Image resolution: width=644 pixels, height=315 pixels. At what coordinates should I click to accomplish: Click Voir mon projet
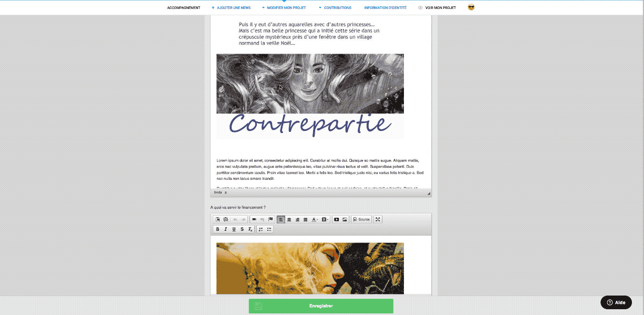coord(437,8)
